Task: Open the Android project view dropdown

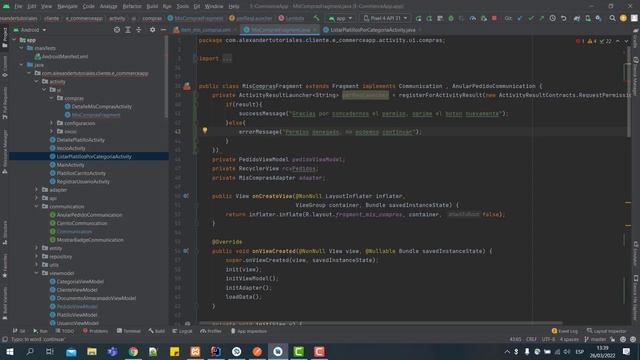Action: (30, 30)
